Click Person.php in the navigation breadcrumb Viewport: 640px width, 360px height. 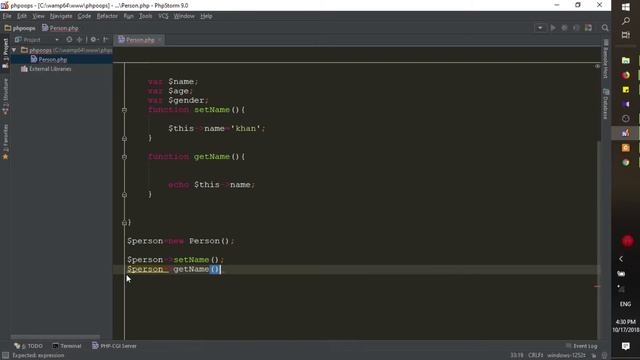[x=60, y=28]
